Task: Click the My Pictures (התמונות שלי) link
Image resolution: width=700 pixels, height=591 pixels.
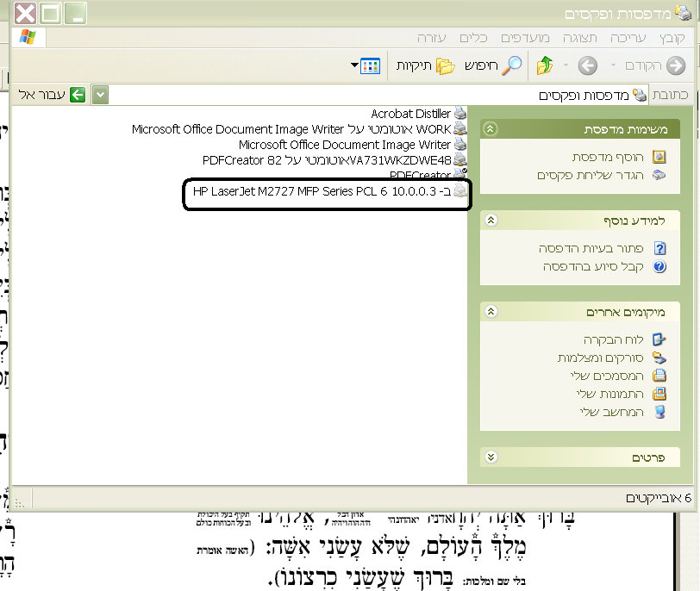Action: point(609,395)
